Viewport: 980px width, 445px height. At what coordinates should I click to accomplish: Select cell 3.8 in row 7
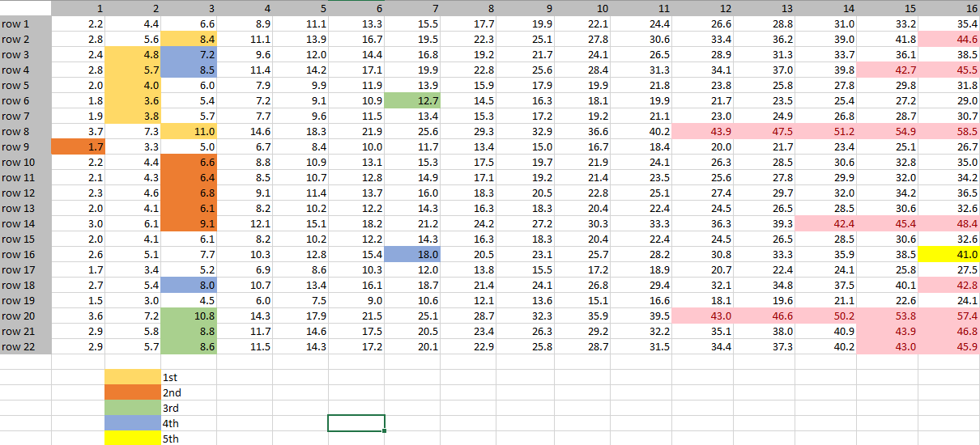point(134,116)
